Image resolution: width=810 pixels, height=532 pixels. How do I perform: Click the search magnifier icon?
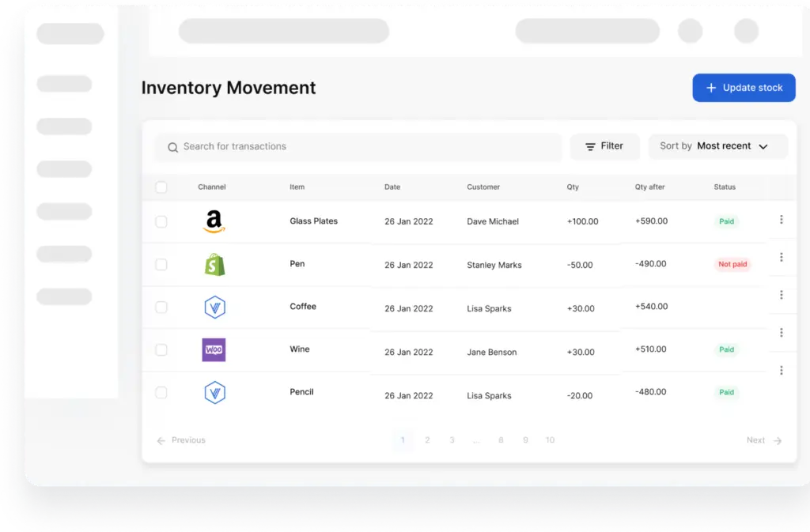(x=172, y=147)
